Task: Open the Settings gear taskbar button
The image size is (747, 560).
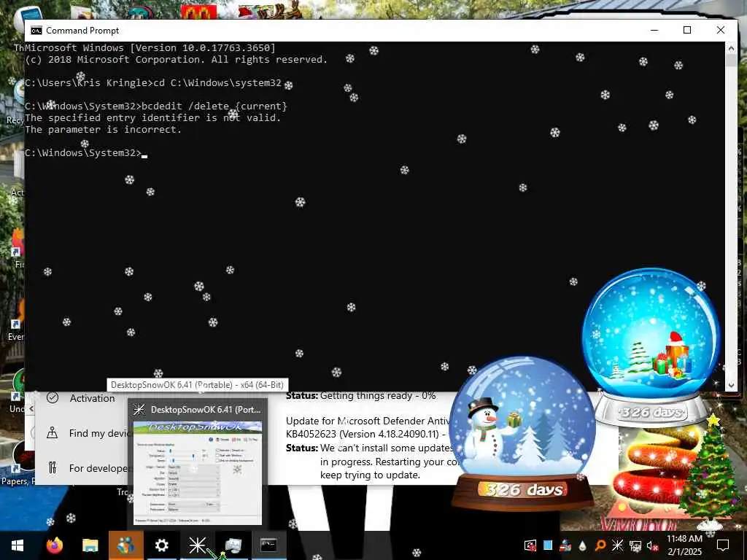Action: point(161,545)
